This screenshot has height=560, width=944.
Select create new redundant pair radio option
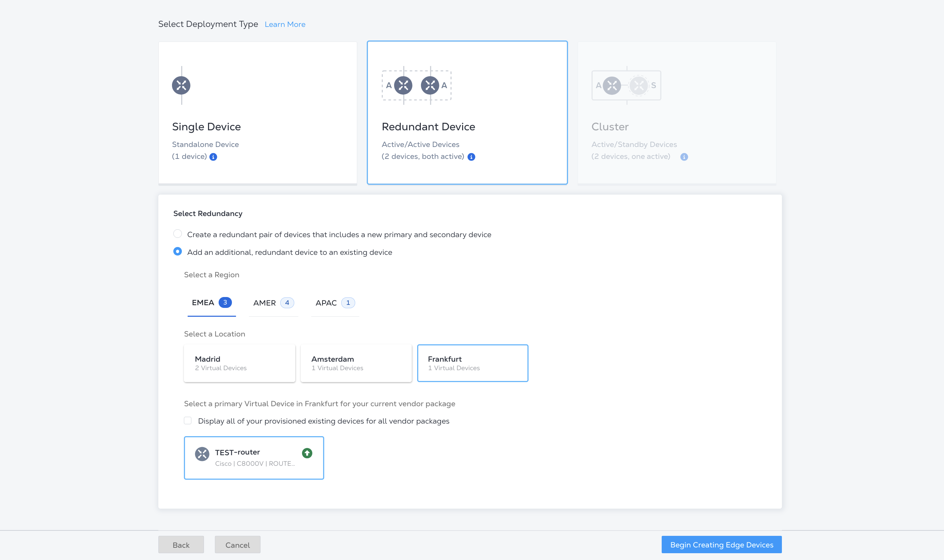click(x=177, y=234)
